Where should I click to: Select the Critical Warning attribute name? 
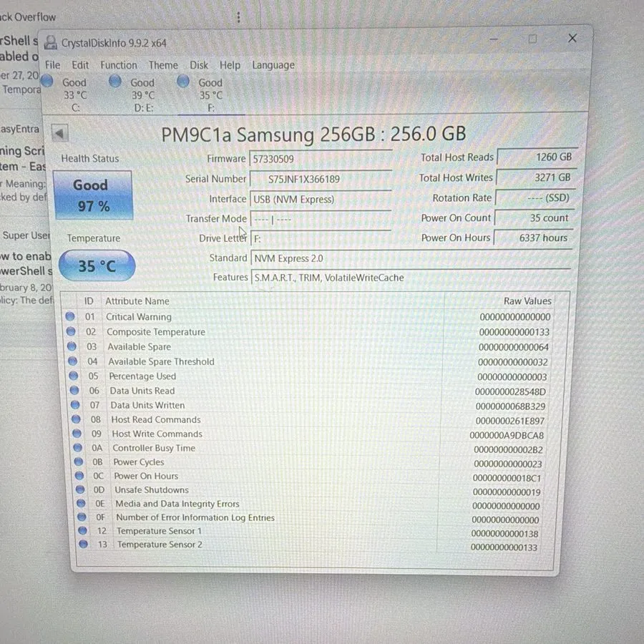[139, 317]
